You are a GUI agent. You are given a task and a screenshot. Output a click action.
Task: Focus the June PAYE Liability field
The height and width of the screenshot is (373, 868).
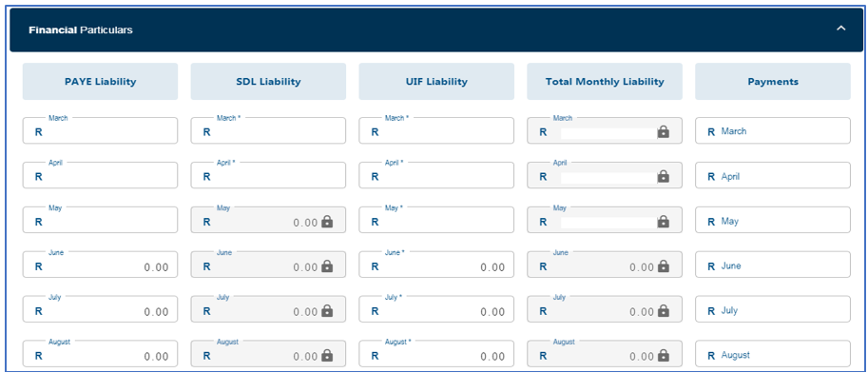(x=100, y=265)
